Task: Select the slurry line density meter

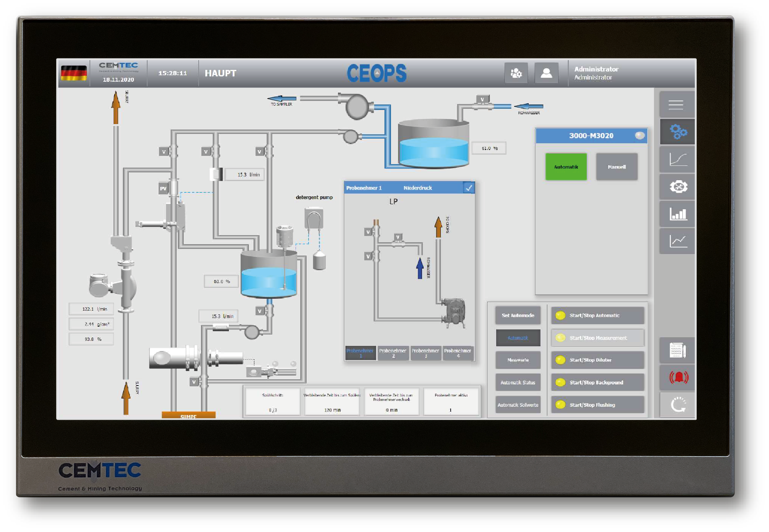Action: [x=113, y=285]
